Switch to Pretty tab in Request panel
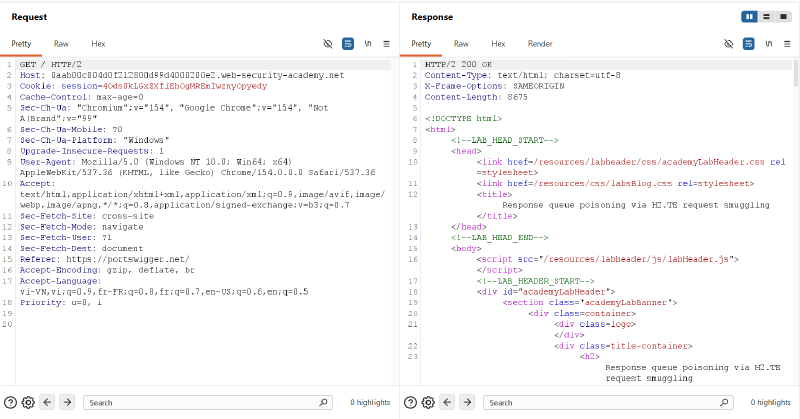Screen dimensions: 800x419 (x=21, y=44)
